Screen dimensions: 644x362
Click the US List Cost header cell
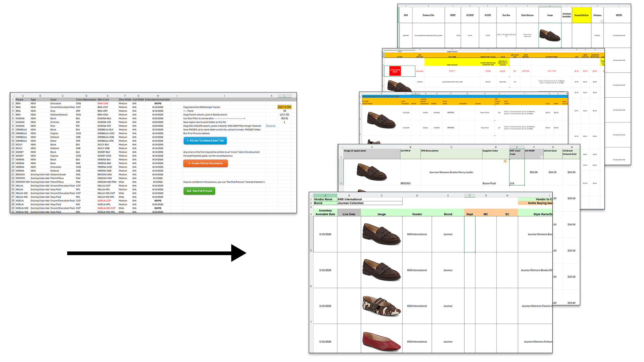pyautogui.click(x=553, y=154)
